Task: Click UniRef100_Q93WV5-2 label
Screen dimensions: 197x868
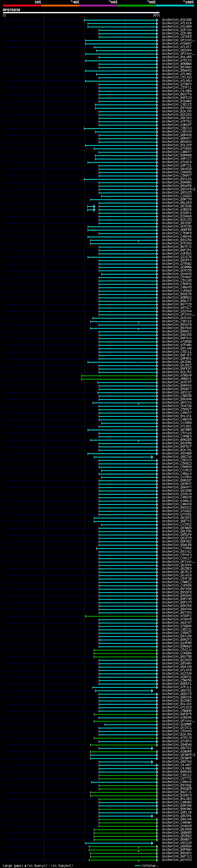Action: point(179,755)
